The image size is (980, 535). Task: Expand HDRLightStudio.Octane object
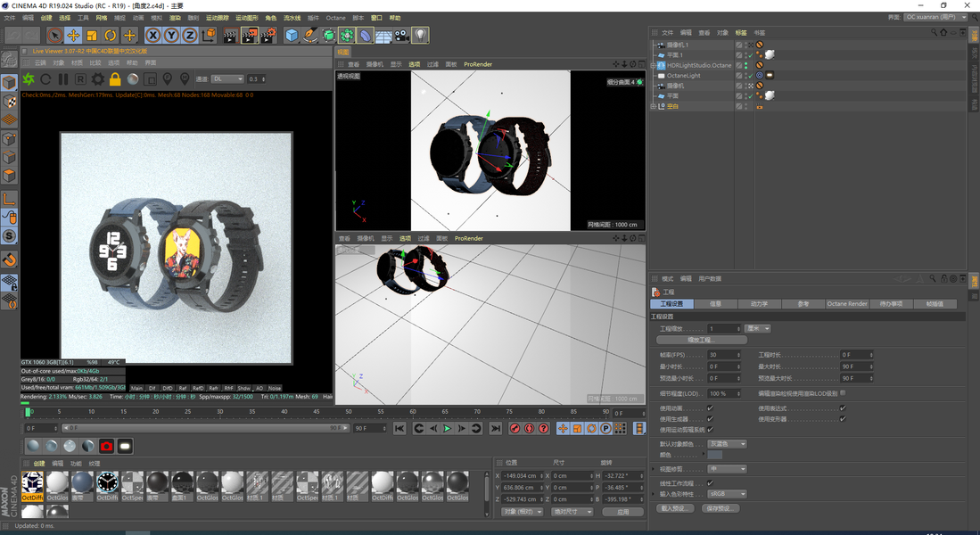(x=653, y=65)
